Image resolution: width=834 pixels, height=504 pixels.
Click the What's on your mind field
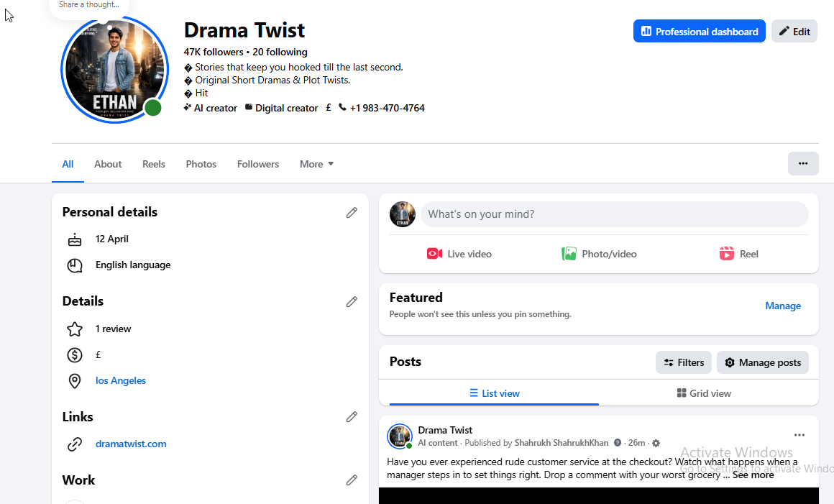[614, 214]
